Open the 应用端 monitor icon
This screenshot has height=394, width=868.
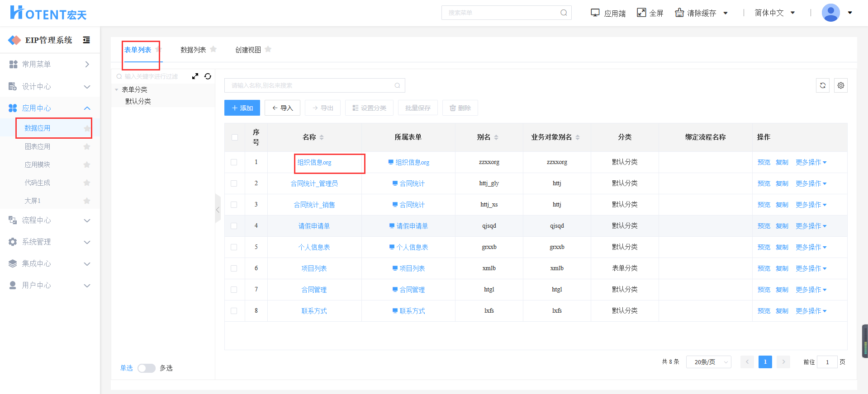point(595,13)
